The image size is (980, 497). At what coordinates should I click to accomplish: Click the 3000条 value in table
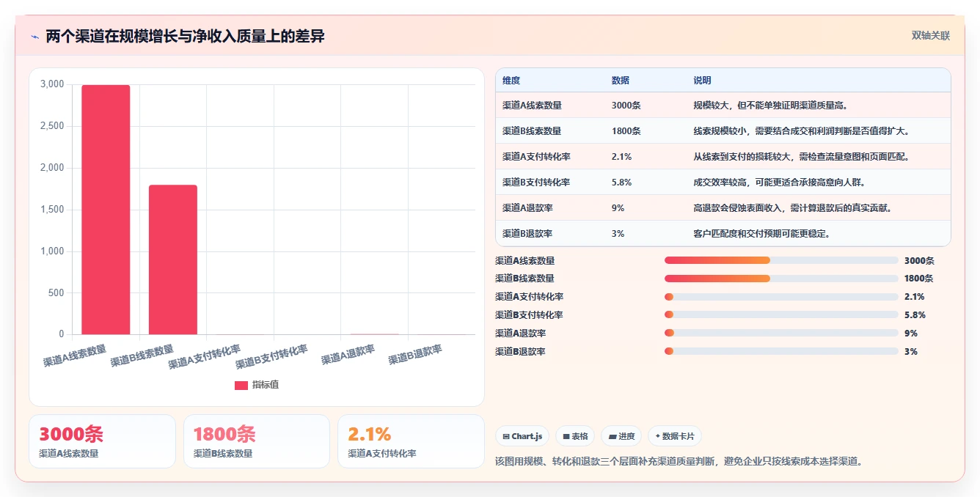click(x=626, y=106)
